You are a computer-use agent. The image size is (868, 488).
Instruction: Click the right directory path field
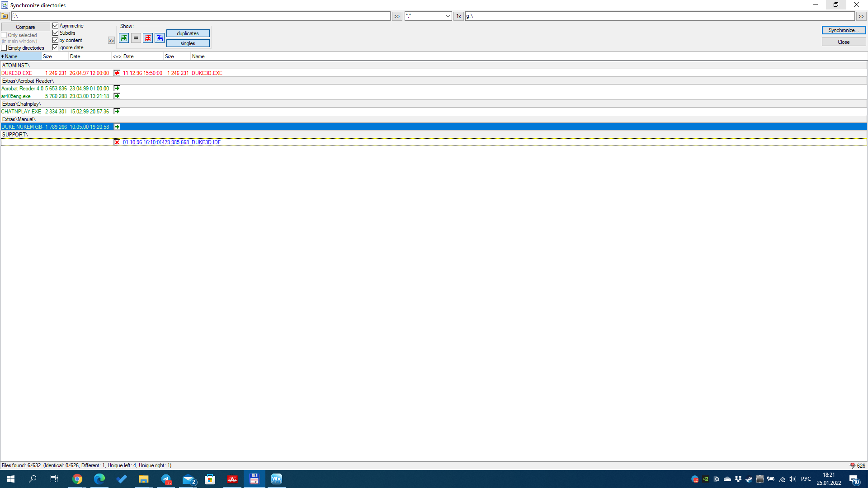[659, 16]
